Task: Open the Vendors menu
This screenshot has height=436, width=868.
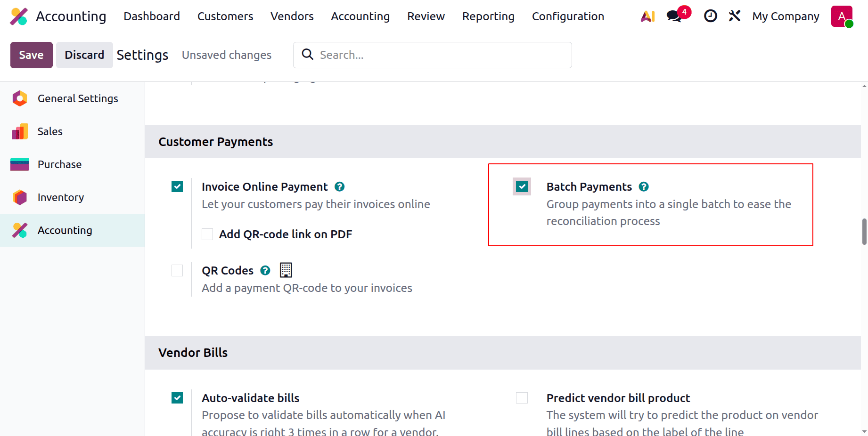Action: (292, 16)
